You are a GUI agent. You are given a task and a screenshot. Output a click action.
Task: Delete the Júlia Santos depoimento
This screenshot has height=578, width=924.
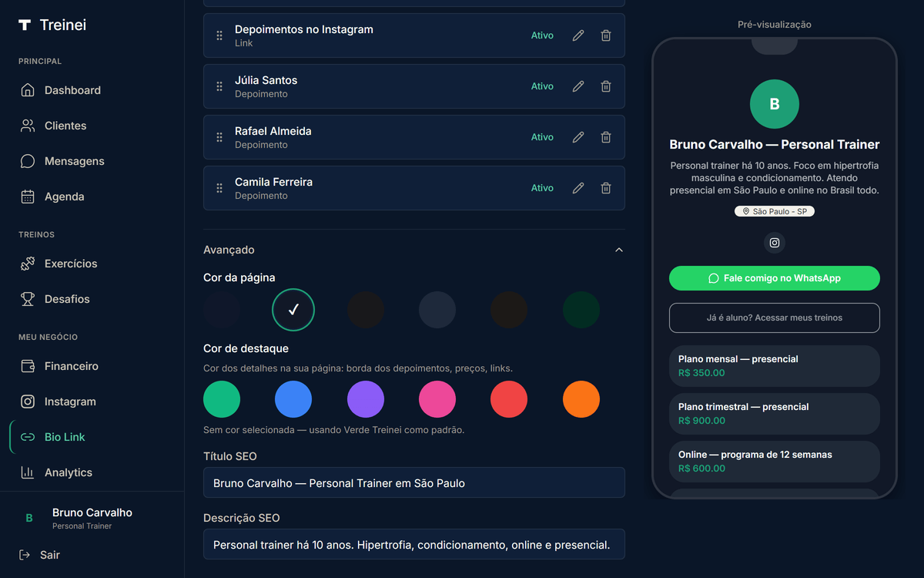606,86
